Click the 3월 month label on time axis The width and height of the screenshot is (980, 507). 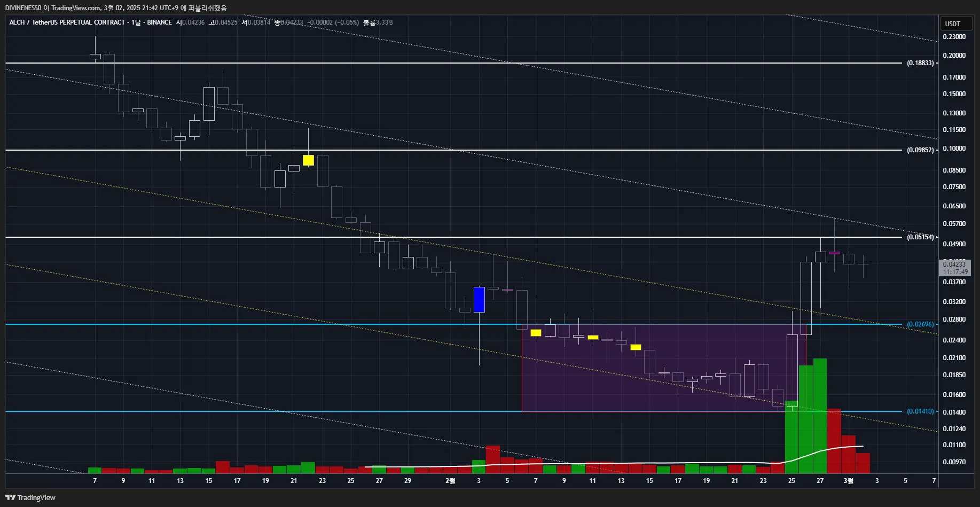848,481
